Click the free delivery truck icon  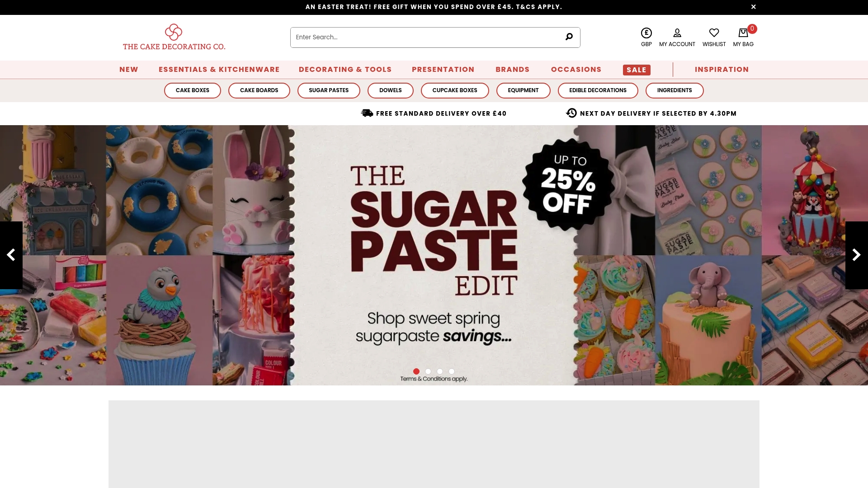coord(367,113)
